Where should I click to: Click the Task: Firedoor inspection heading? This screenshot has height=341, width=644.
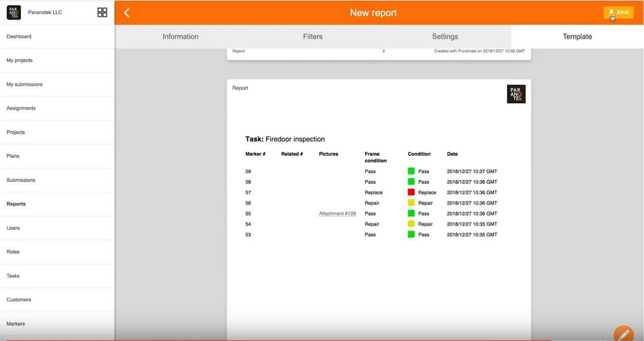coord(285,139)
